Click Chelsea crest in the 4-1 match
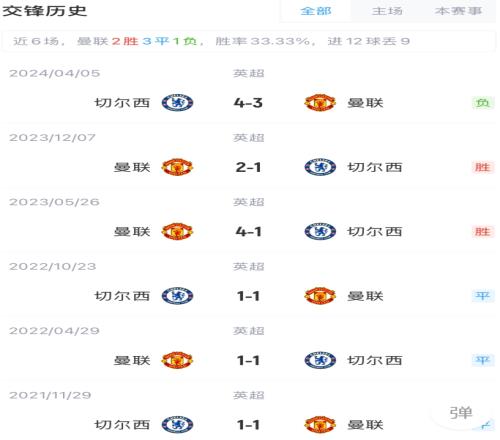 click(x=320, y=231)
